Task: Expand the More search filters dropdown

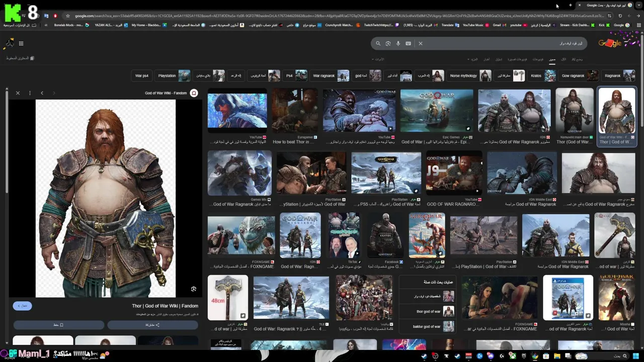Action: coord(473,59)
